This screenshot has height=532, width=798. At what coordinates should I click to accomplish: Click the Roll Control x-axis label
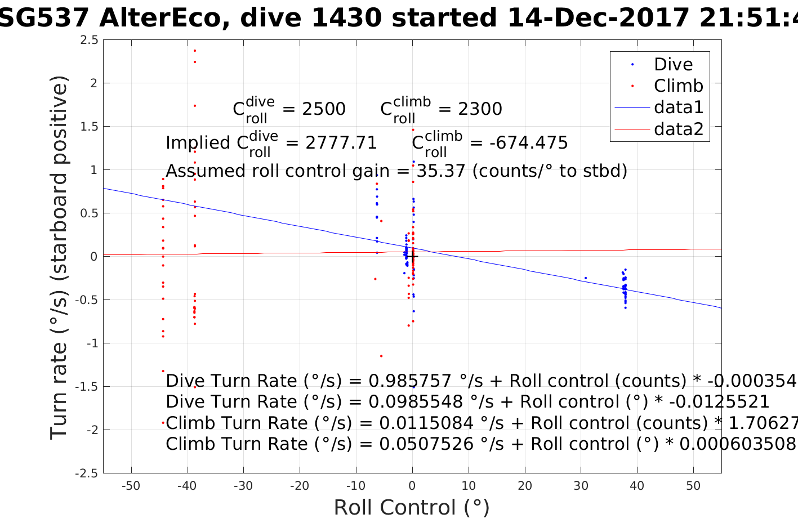pos(412,507)
